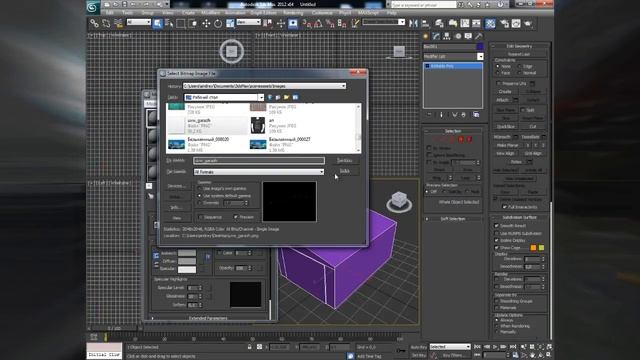Click Pin Stack icon below modifier stack

coord(429,115)
